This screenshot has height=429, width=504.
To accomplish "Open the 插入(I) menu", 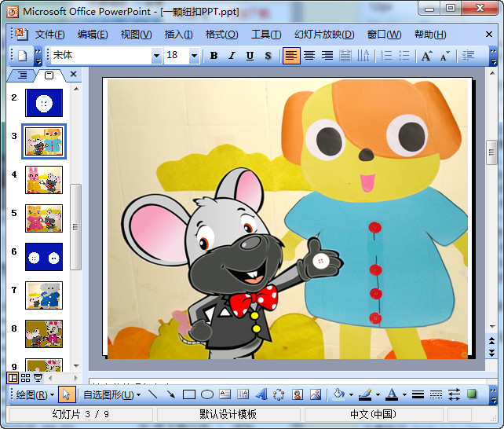I will [179, 34].
